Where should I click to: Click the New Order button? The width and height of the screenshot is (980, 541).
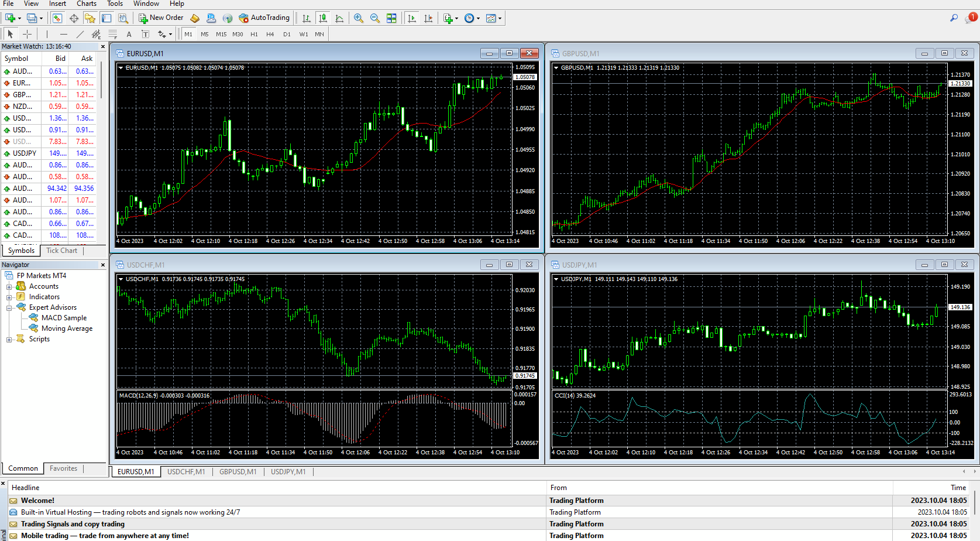[x=161, y=18]
